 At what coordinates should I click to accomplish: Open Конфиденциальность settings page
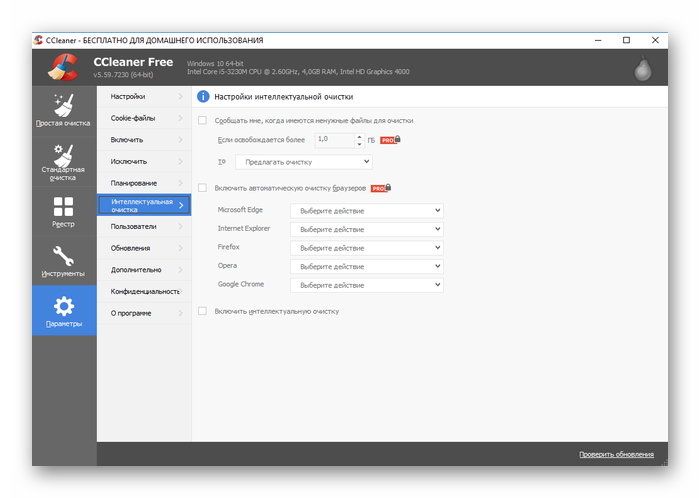pos(144,291)
